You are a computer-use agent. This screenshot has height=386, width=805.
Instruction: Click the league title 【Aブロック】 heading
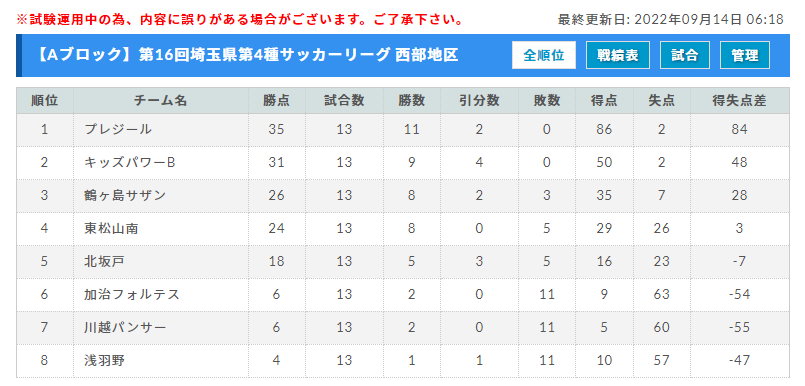pyautogui.click(x=247, y=55)
